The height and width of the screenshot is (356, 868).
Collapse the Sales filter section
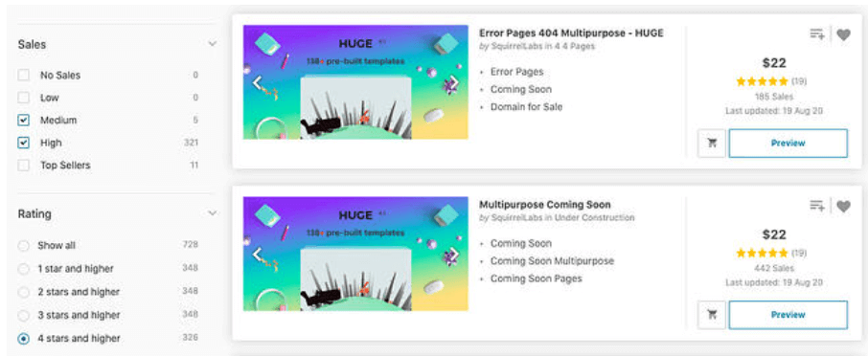(212, 44)
